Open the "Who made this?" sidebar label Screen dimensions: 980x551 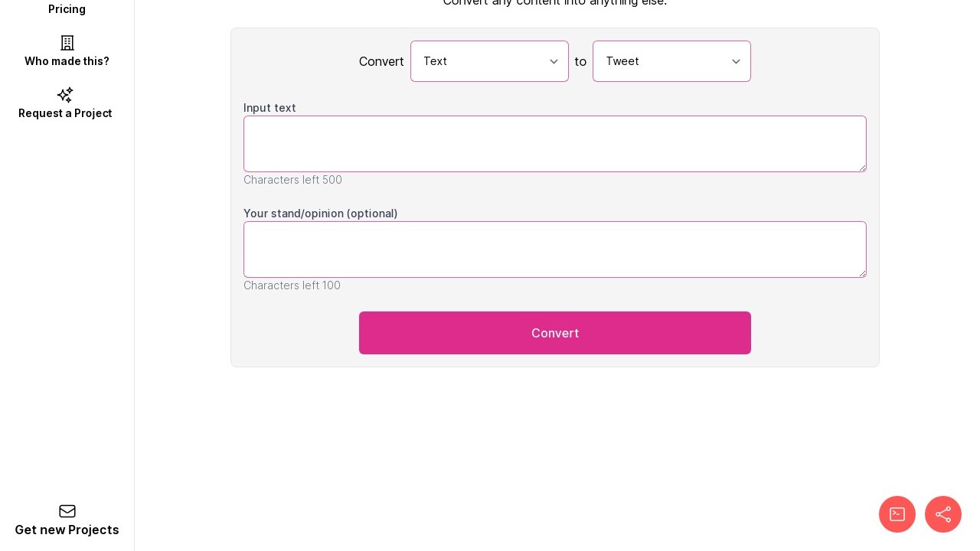click(x=67, y=61)
